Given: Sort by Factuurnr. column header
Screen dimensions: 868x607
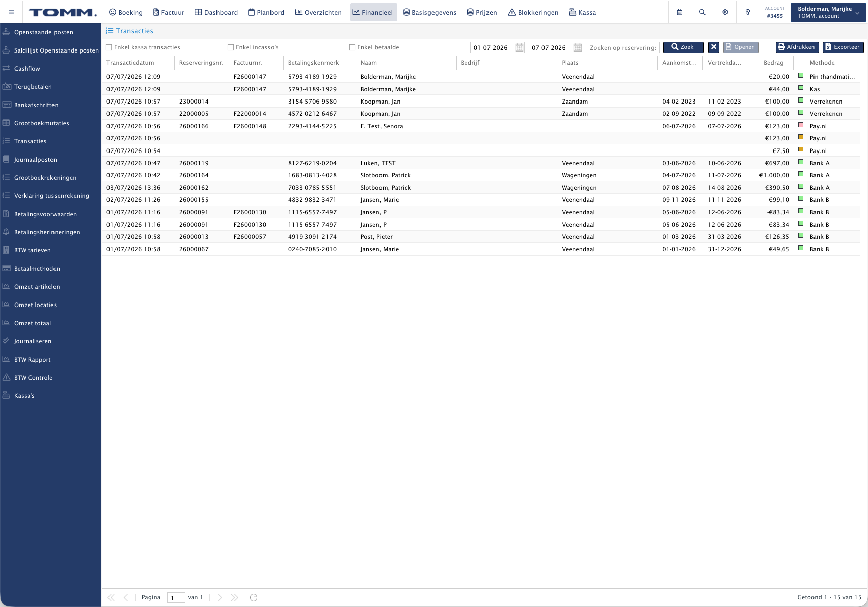Looking at the screenshot, I should [256, 63].
